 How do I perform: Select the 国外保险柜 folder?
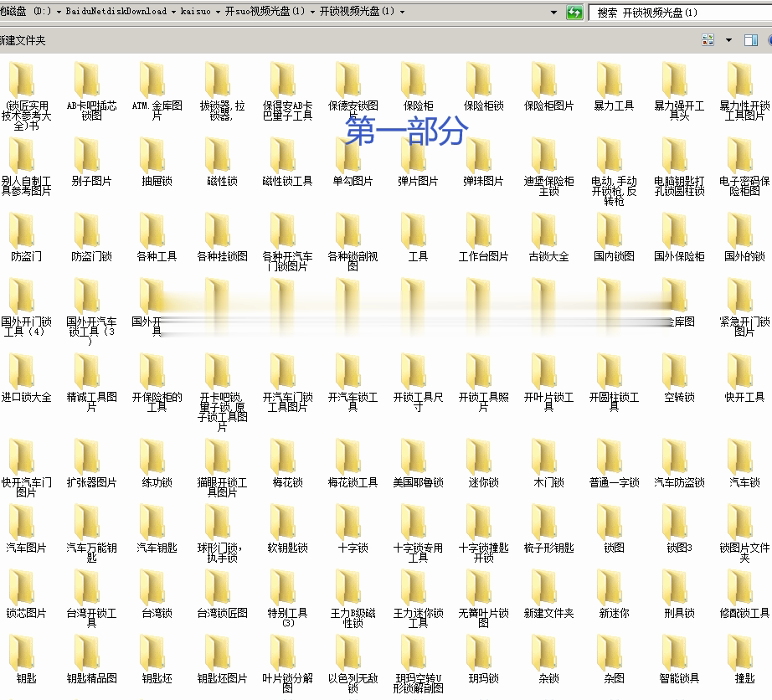click(x=679, y=237)
